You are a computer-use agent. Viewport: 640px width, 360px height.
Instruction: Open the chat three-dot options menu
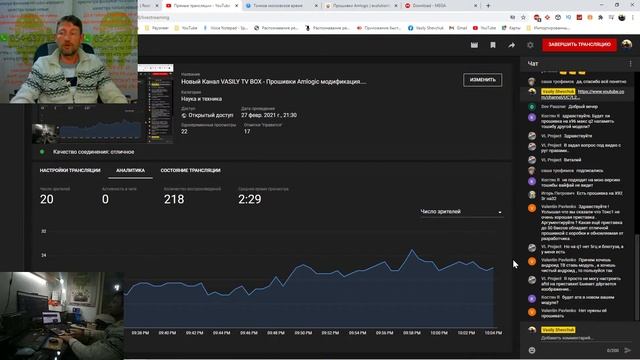coord(630,64)
